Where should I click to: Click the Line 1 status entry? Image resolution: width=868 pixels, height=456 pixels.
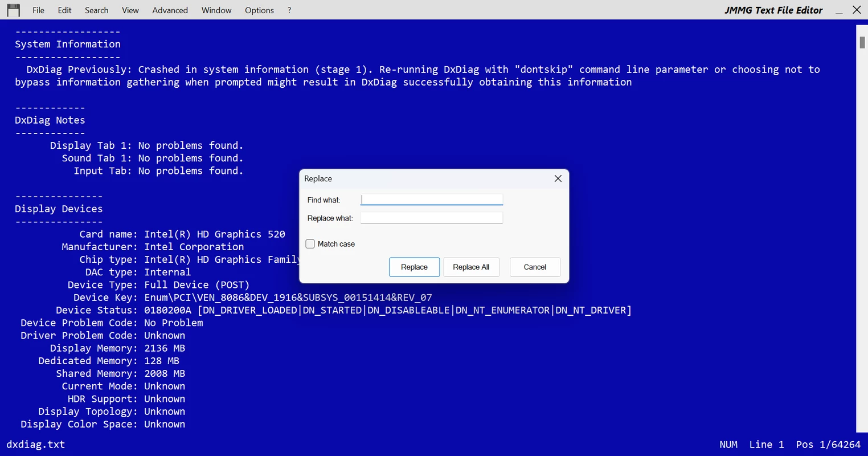pyautogui.click(x=767, y=445)
